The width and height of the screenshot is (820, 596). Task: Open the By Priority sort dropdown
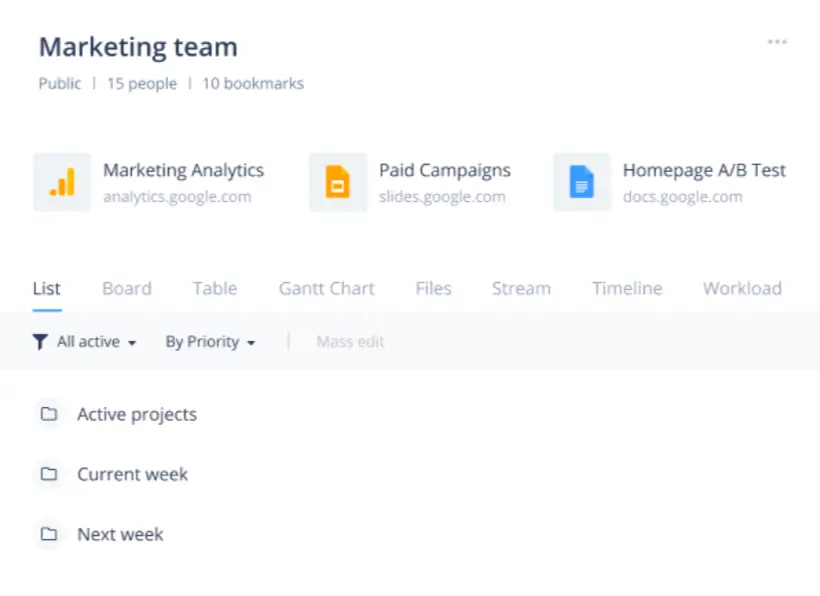click(x=211, y=342)
